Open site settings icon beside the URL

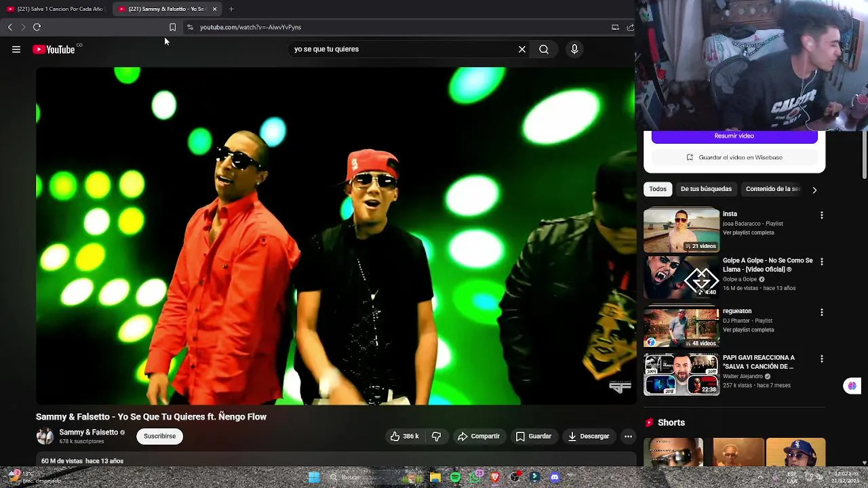(x=190, y=27)
